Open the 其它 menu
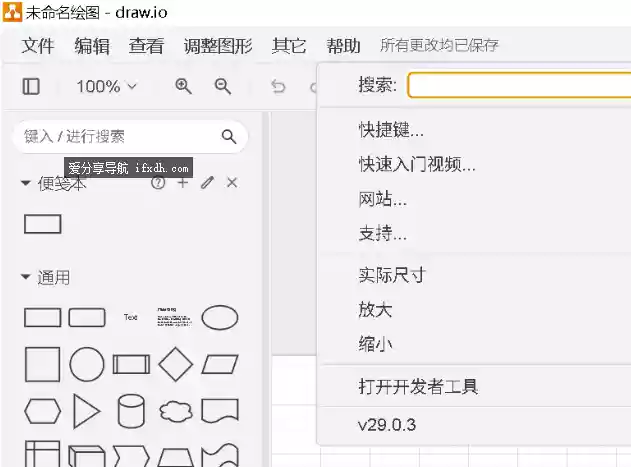Screen dimensions: 631x467 [x=289, y=45]
